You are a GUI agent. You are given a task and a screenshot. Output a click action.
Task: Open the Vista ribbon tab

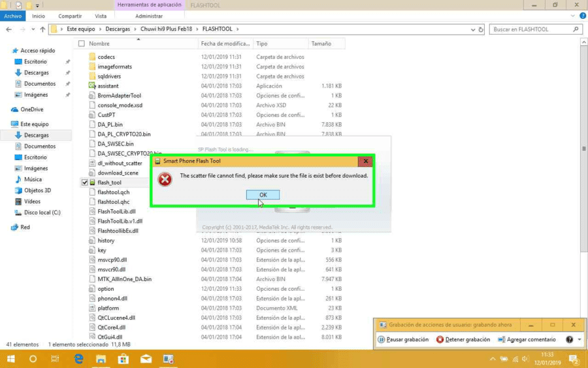tap(101, 16)
